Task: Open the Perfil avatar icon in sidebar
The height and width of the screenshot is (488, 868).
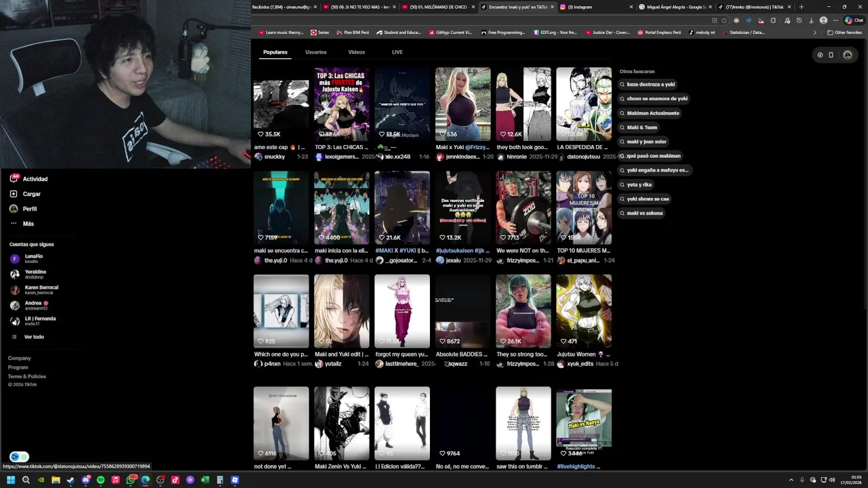Action: [x=14, y=209]
